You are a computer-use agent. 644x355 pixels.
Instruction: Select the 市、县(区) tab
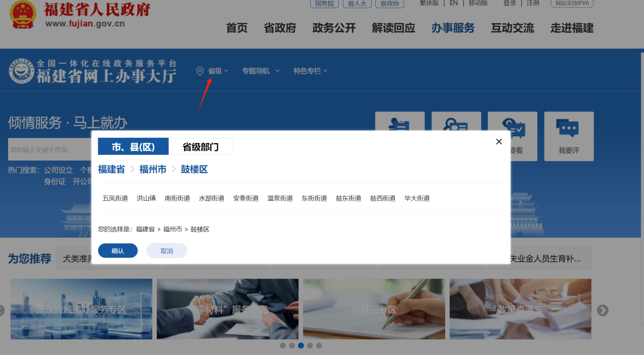click(x=133, y=147)
